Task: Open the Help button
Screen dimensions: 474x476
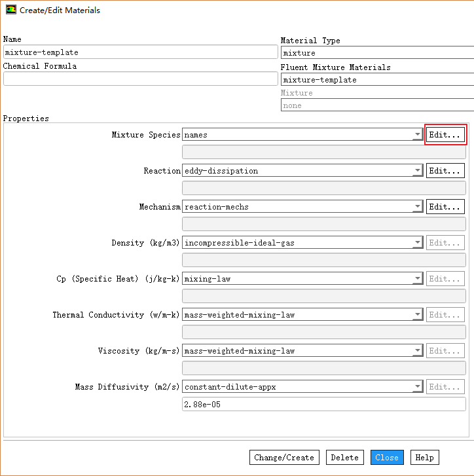Action: [424, 458]
